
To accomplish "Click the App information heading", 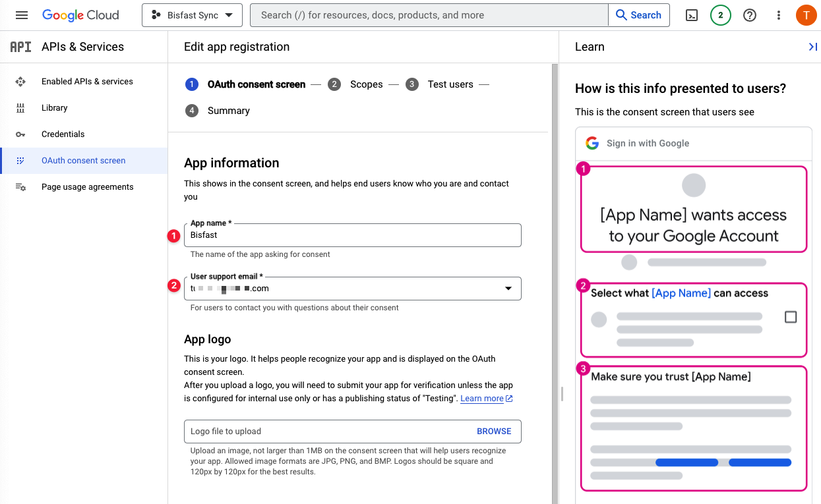I will click(x=231, y=163).
